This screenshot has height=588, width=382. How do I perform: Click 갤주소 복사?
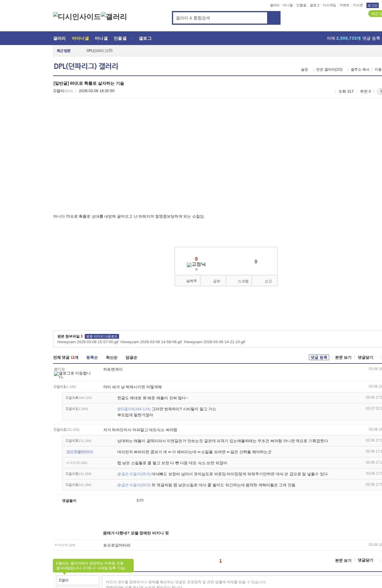(360, 69)
